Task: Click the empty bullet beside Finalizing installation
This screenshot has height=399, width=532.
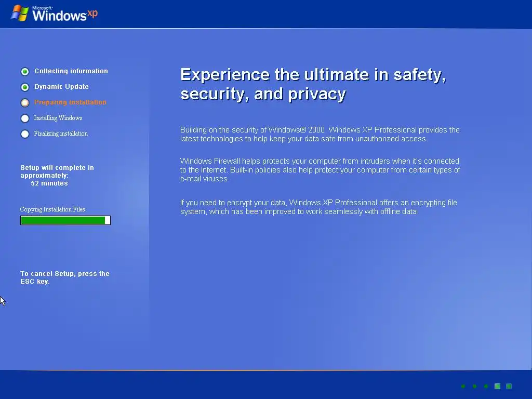Action: (x=25, y=134)
